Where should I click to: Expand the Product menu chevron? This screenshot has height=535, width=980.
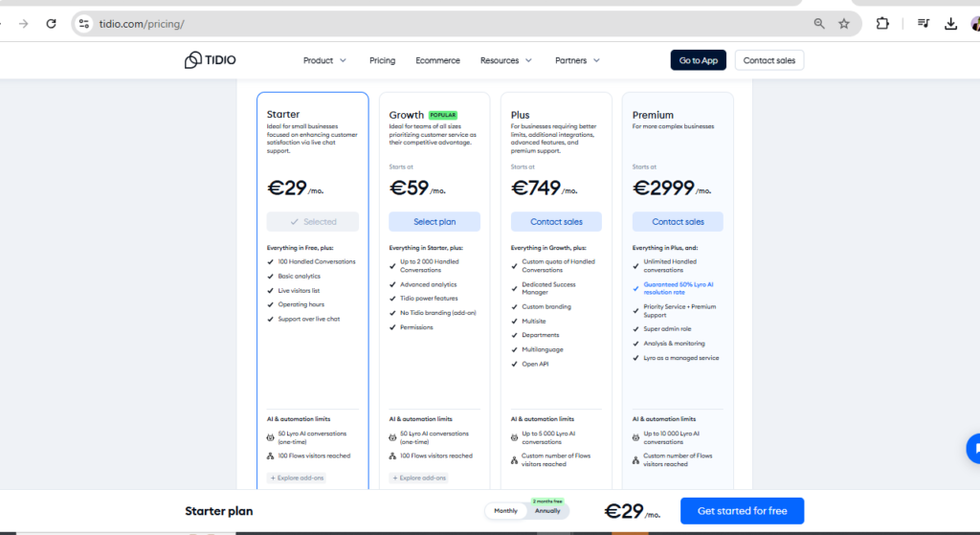[343, 60]
